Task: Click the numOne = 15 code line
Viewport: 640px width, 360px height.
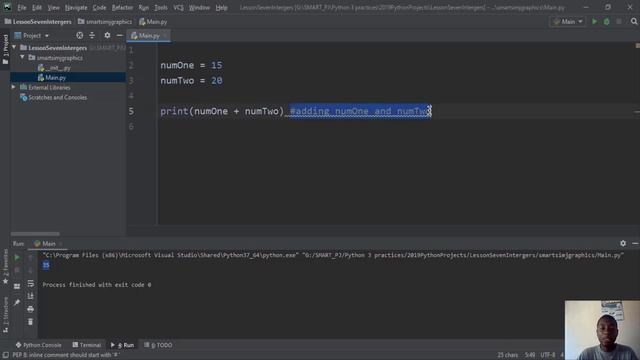Action: pos(191,65)
